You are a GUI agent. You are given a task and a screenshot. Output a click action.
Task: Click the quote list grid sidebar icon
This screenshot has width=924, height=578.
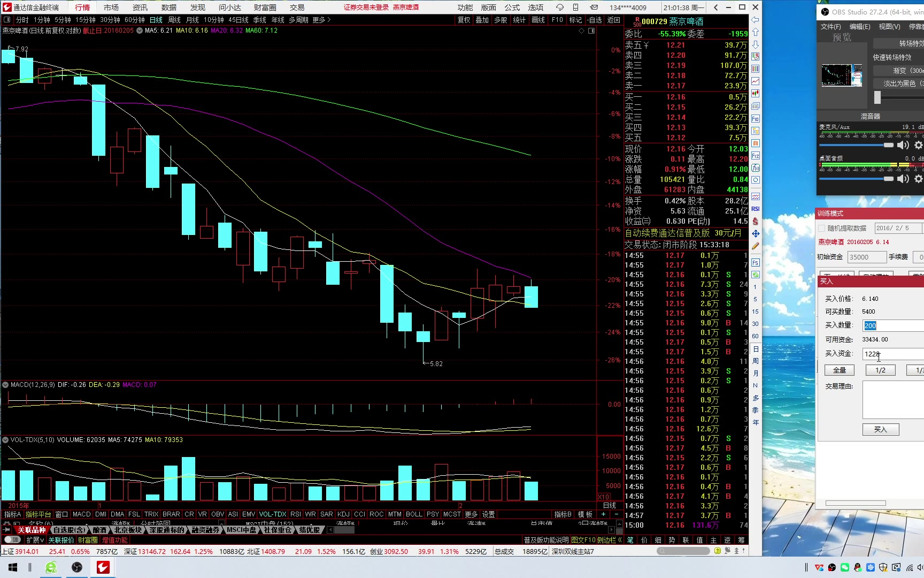click(x=755, y=69)
